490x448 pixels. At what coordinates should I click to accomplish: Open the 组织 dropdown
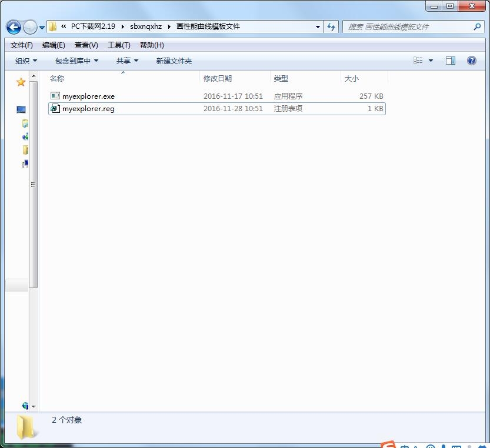[26, 61]
